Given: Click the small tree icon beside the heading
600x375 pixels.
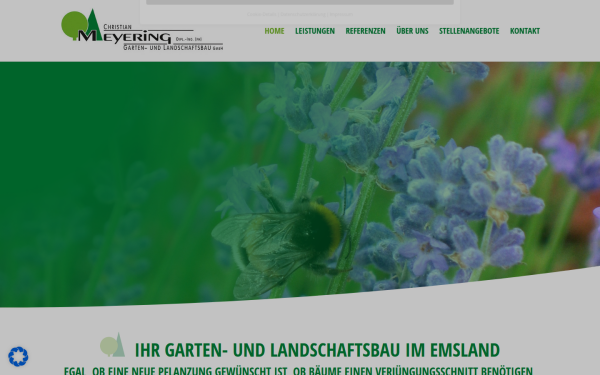Looking at the screenshot, I should click(x=112, y=345).
